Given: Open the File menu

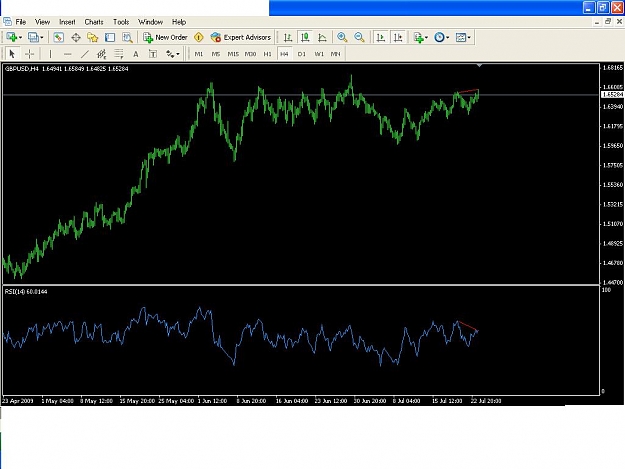Looking at the screenshot, I should coord(21,22).
